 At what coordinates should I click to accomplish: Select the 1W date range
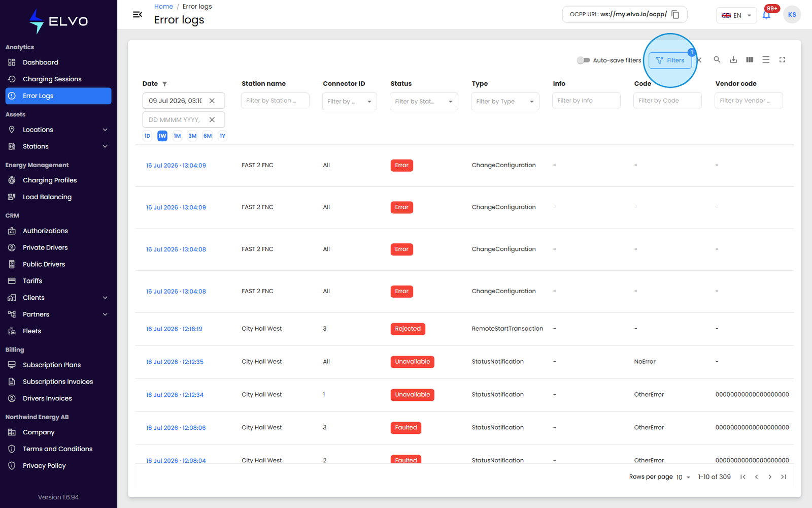tap(162, 136)
